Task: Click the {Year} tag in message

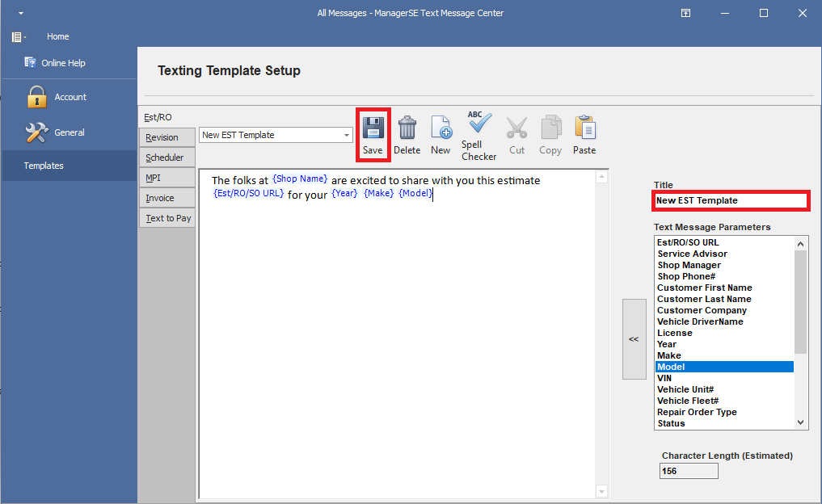Action: 345,194
